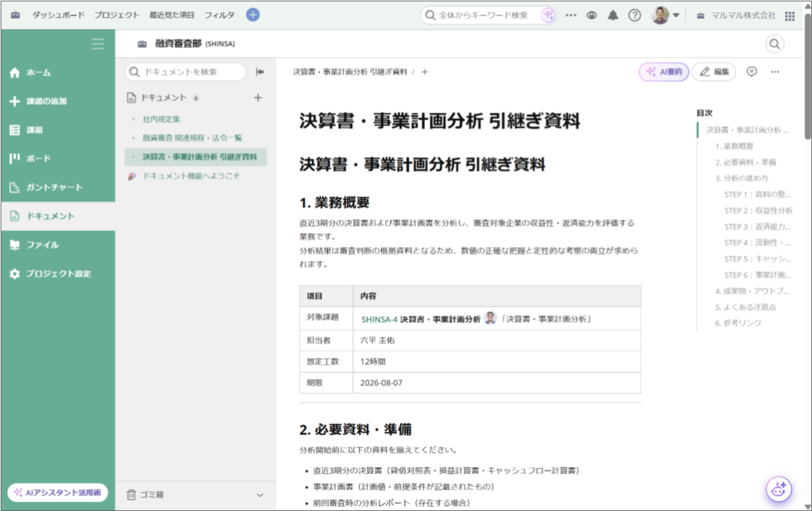This screenshot has width=812, height=511.
Task: Click the 六平 圭佑 table cell
Action: pyautogui.click(x=497, y=340)
